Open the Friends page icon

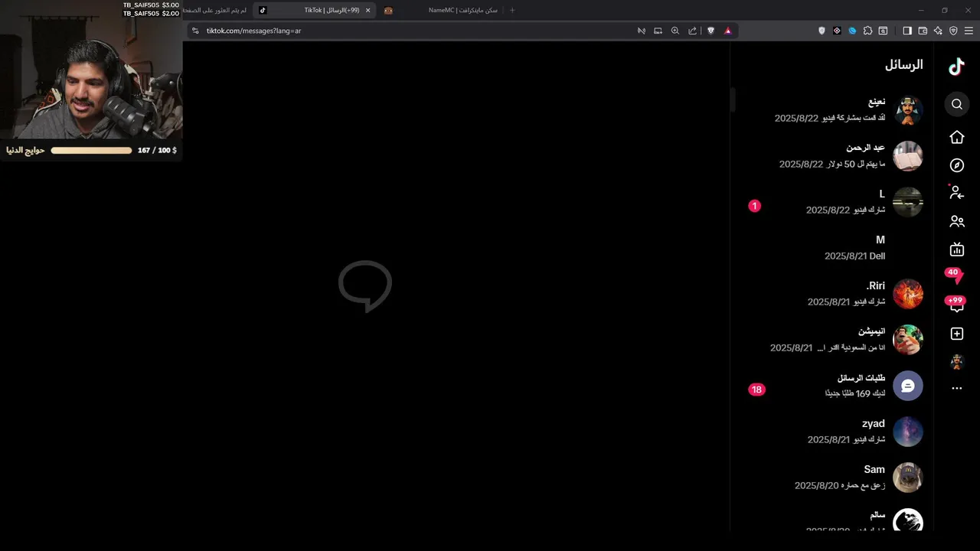(x=957, y=222)
